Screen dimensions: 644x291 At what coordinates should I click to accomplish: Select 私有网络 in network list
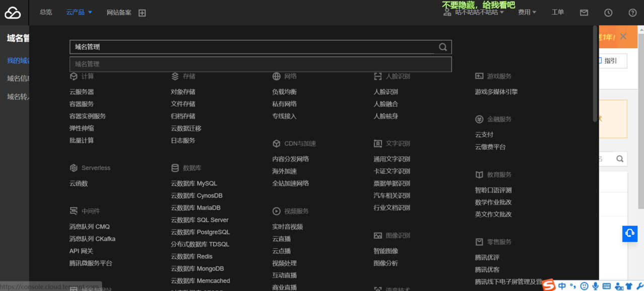[284, 104]
